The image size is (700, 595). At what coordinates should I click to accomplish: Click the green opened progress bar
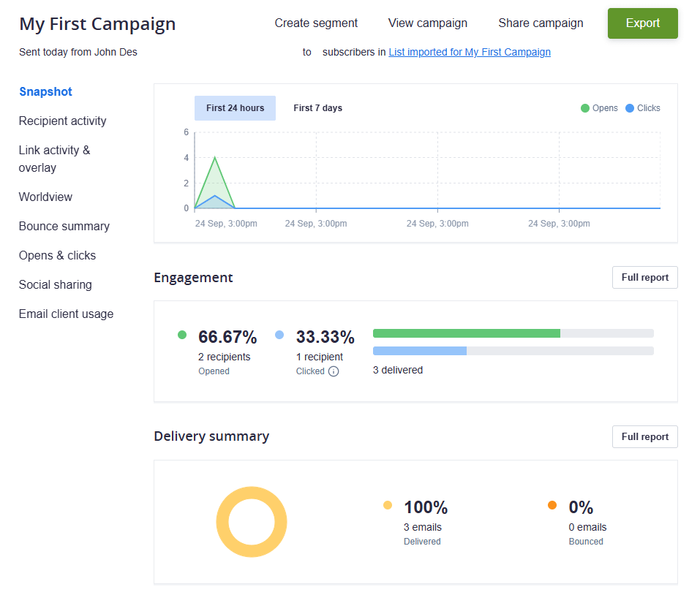(467, 333)
